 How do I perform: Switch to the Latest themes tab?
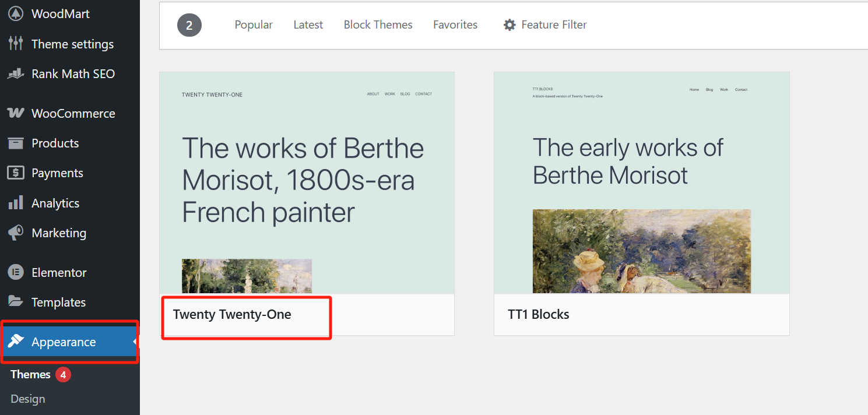(x=308, y=24)
